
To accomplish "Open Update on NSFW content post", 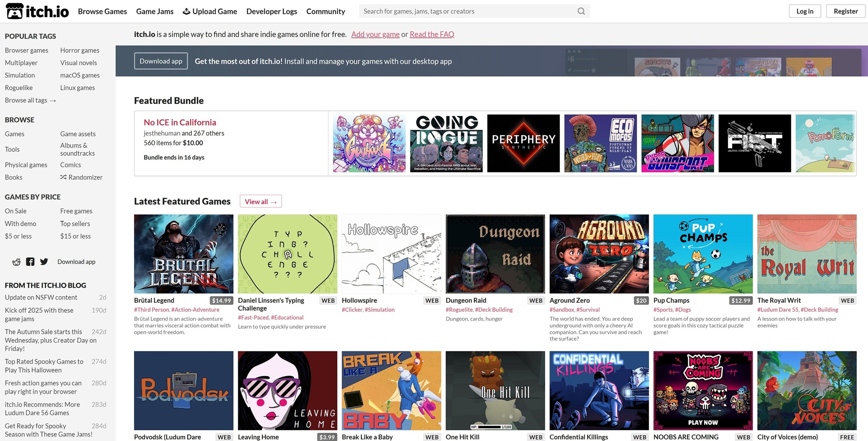I will tap(41, 297).
